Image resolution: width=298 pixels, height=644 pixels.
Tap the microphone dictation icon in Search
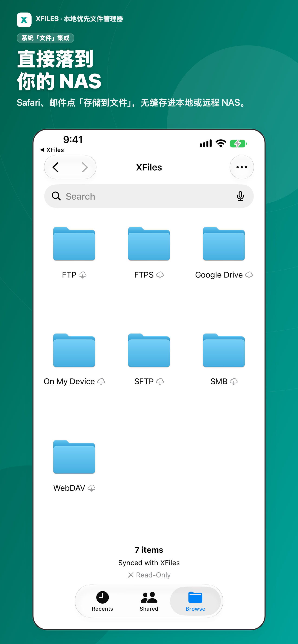pos(240,196)
